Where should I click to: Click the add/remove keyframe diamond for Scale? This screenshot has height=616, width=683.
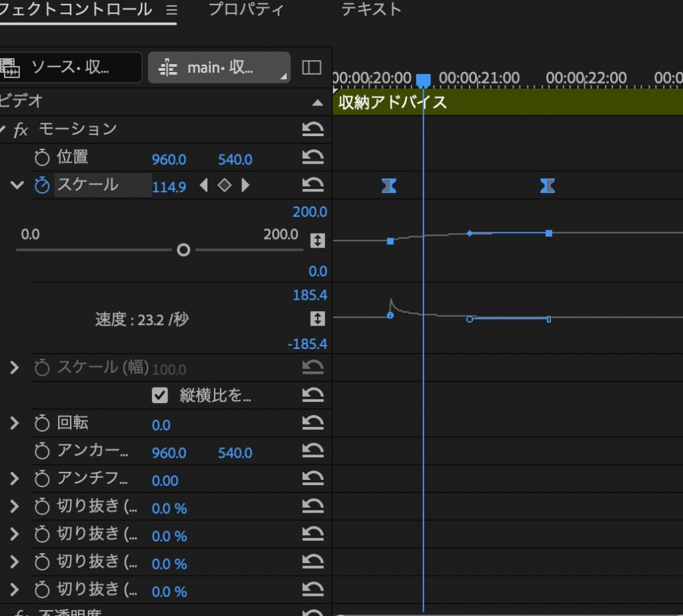point(225,186)
